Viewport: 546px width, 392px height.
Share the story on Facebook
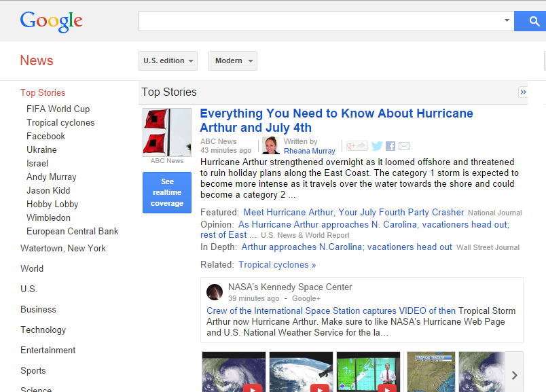coord(390,146)
